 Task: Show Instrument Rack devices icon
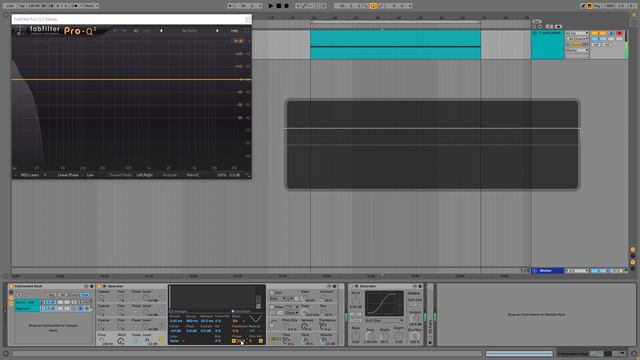(11, 304)
